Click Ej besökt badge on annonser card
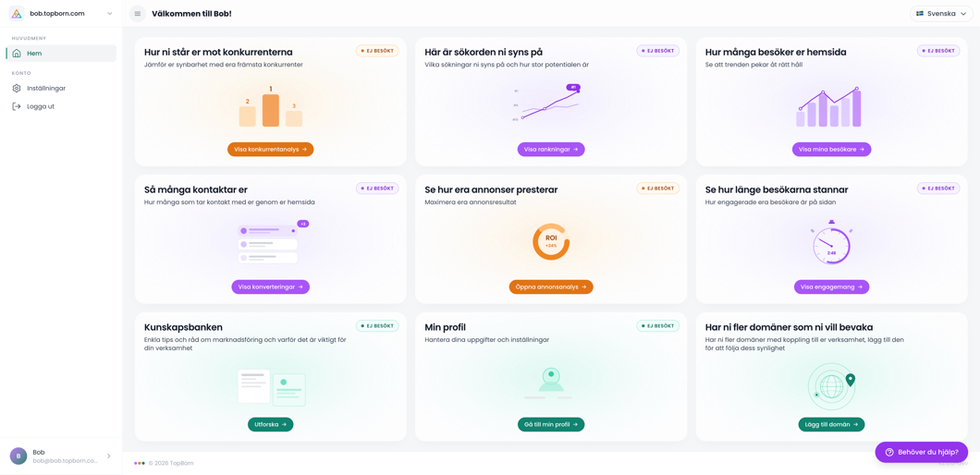 (x=658, y=189)
